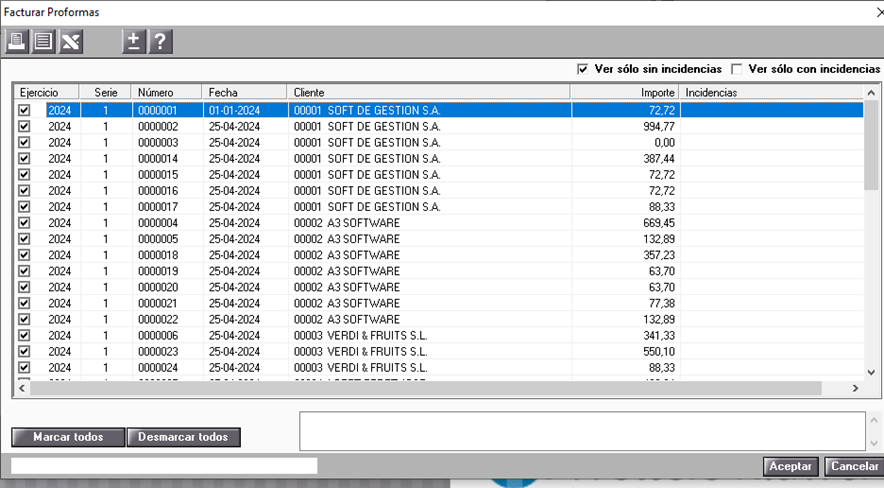
Task: Sort by the Ejercicio column header
Action: click(47, 92)
